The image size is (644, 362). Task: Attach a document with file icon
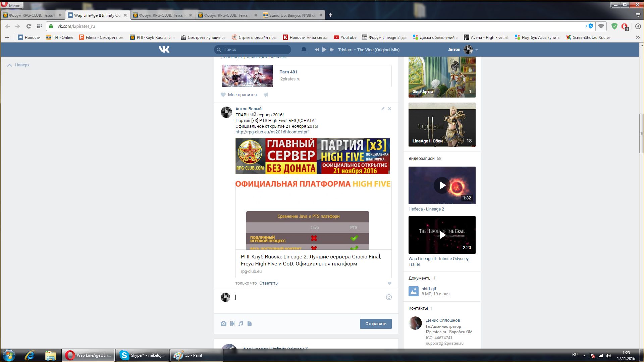click(x=250, y=323)
